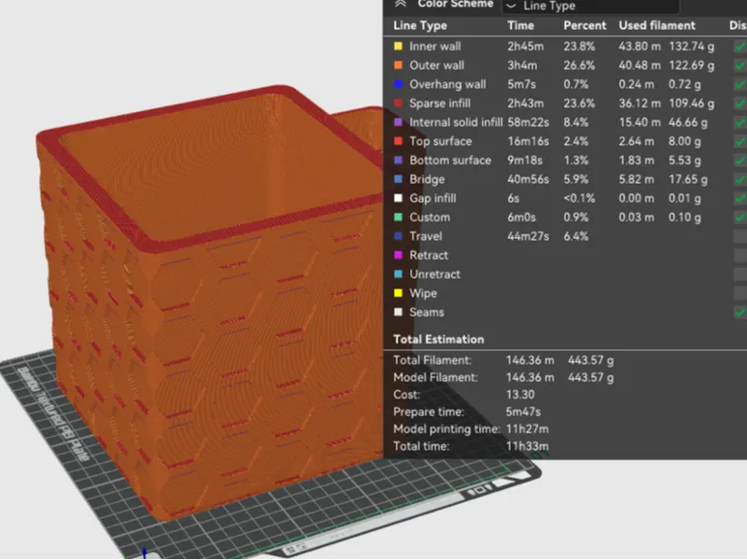Click the green Custom color swatch
The width and height of the screenshot is (747, 560).
[399, 217]
